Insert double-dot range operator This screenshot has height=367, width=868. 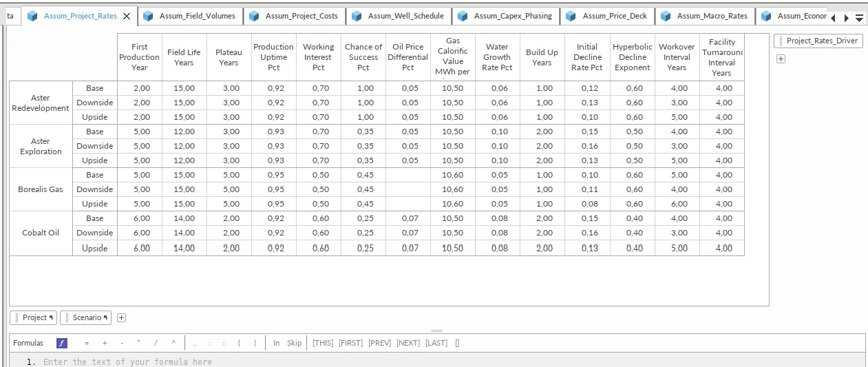195,343
